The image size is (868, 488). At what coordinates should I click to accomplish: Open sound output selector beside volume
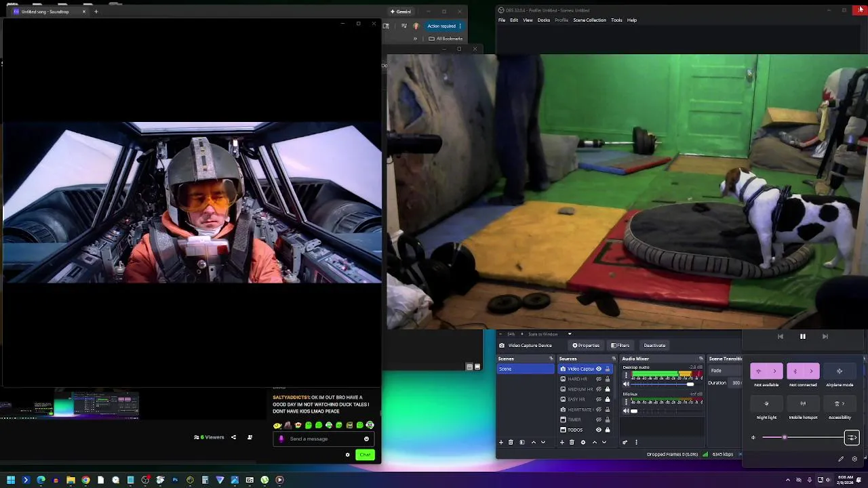pyautogui.click(x=852, y=438)
